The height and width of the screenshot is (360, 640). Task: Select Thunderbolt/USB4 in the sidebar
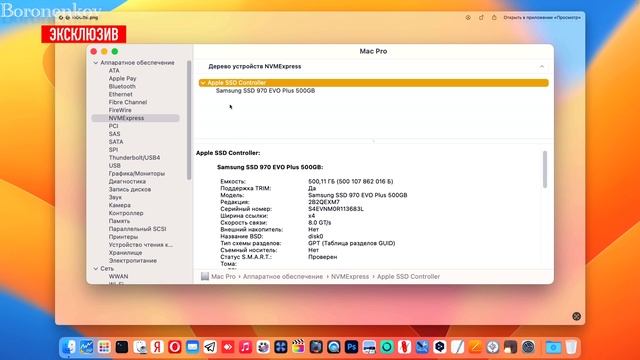[134, 158]
